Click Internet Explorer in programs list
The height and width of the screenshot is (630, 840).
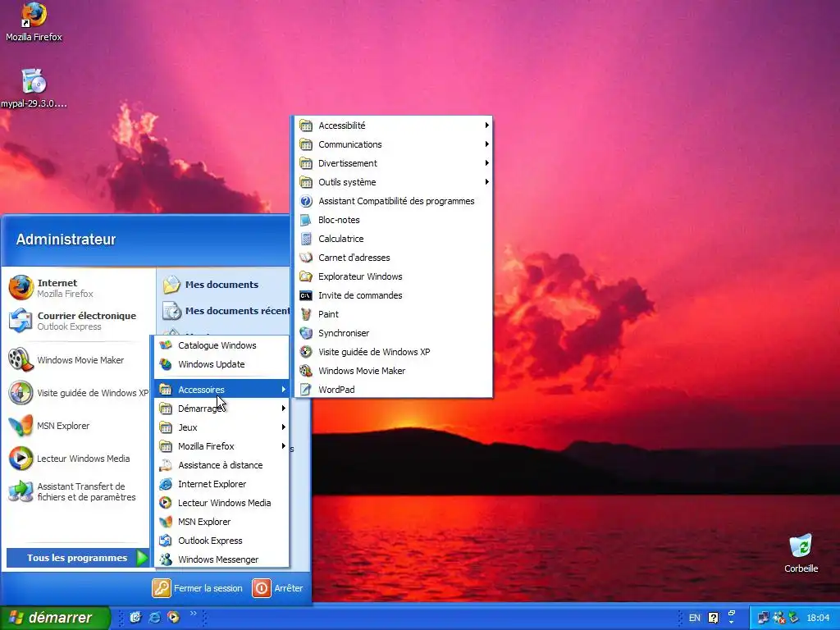coord(221,484)
